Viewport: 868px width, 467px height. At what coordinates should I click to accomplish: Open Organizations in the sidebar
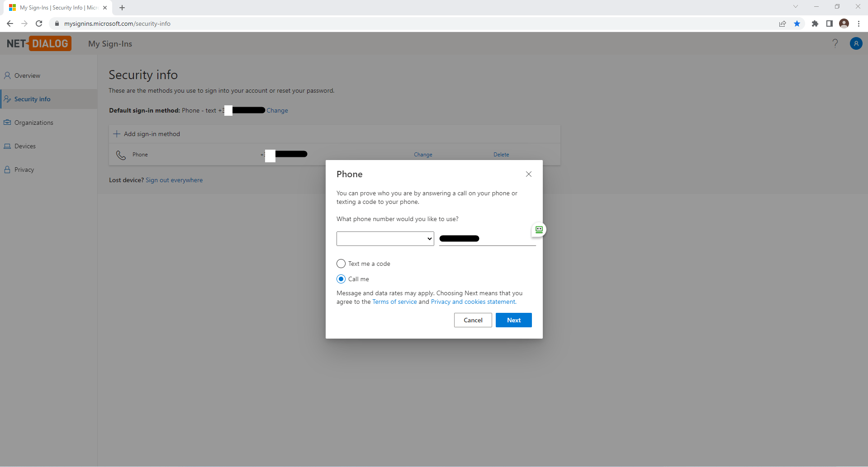click(x=49, y=123)
